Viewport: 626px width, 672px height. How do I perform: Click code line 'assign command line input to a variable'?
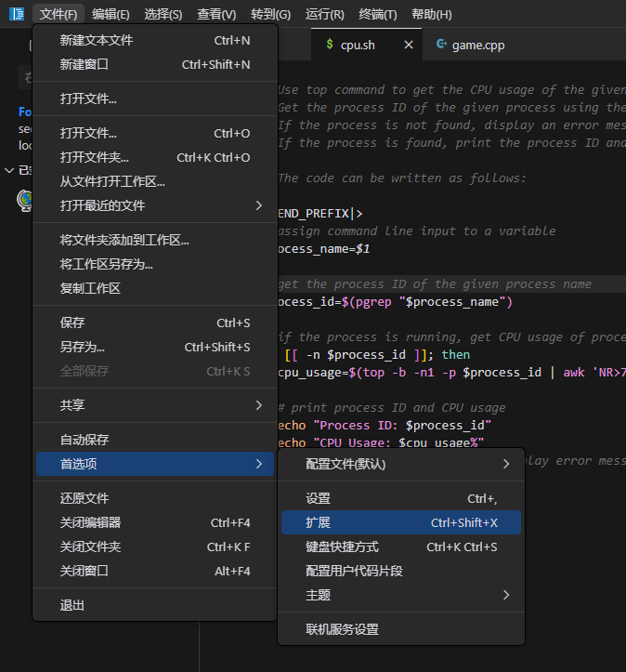point(417,231)
